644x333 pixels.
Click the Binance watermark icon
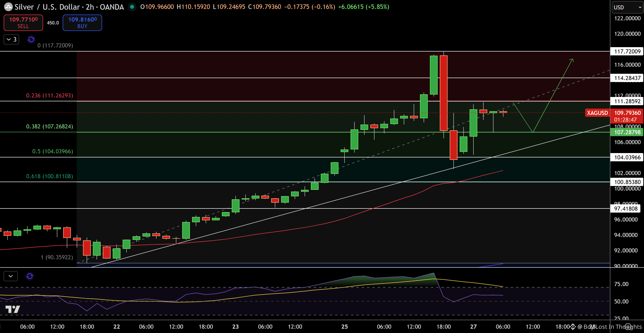pos(573,326)
